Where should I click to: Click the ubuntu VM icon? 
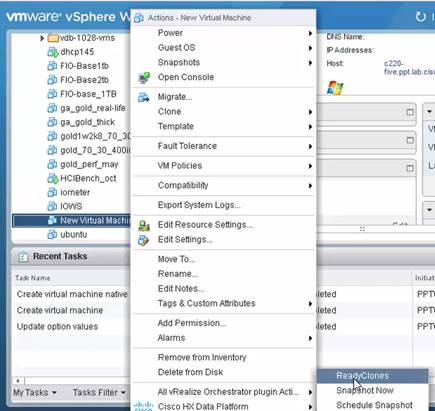[52, 235]
